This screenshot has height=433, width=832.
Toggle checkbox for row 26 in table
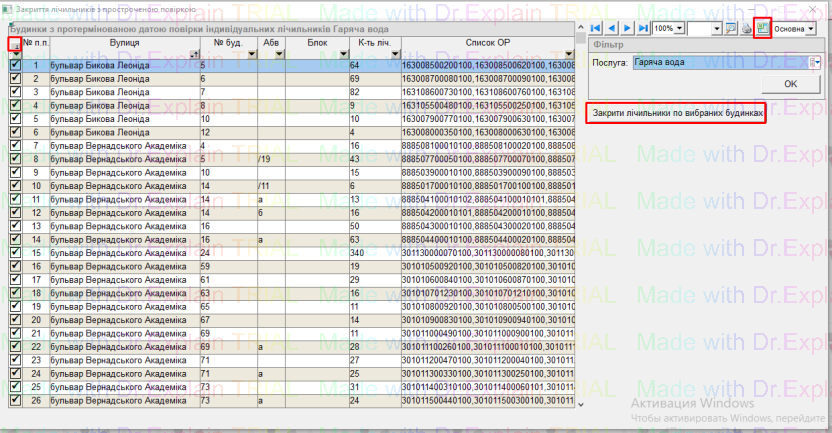pos(14,400)
